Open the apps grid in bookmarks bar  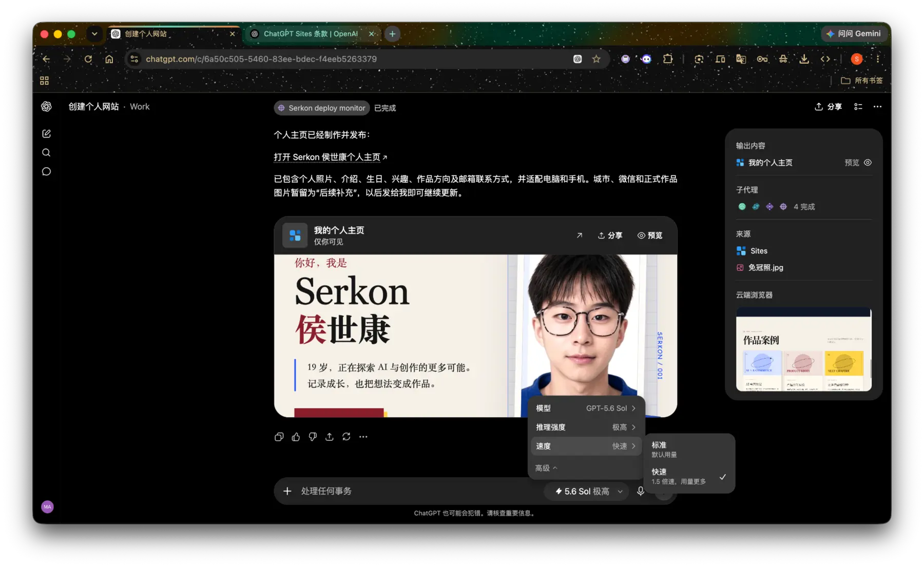click(44, 81)
